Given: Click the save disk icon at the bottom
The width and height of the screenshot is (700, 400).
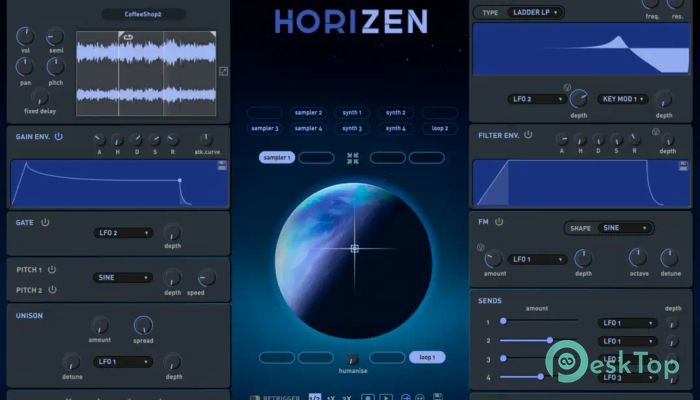Looking at the screenshot, I should point(437,396).
